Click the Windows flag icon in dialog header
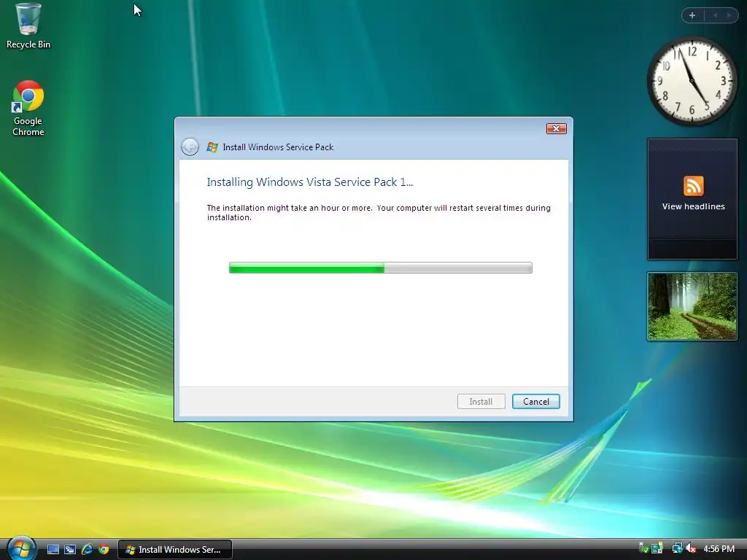 point(212,147)
